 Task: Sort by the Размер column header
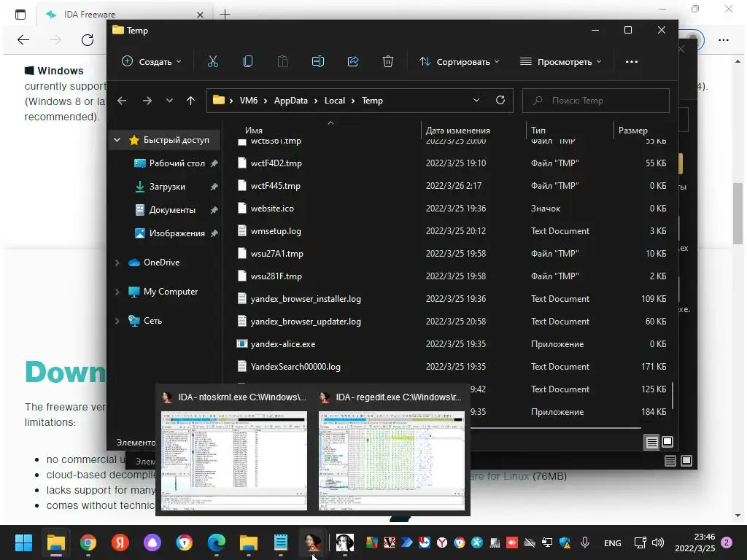click(x=632, y=130)
